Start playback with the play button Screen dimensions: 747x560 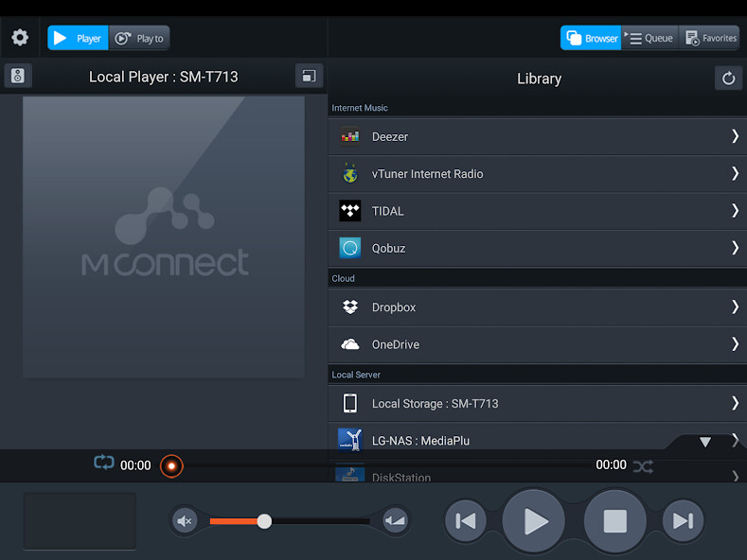tap(534, 521)
